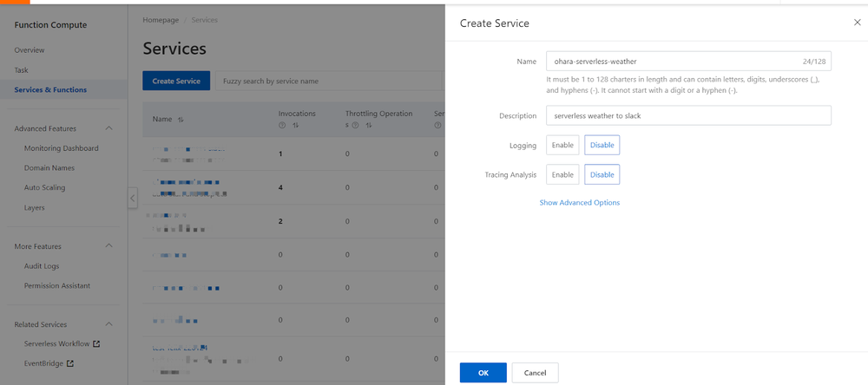Open EventBridge external link icon
The height and width of the screenshot is (385, 868).
click(70, 363)
